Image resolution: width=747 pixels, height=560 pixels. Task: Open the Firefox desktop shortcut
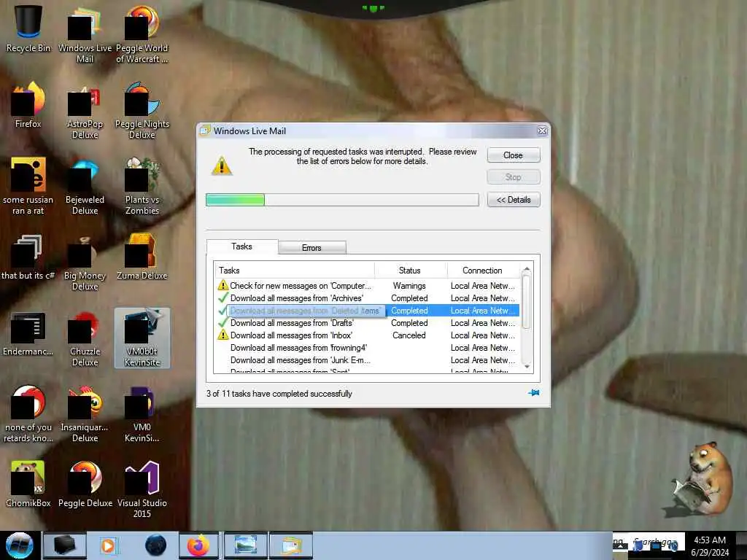(28, 105)
